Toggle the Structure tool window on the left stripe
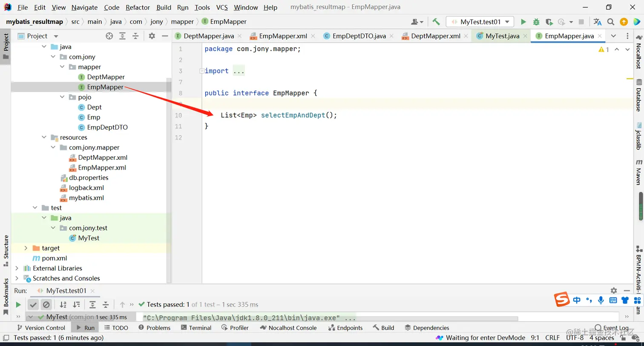Viewport: 644px width, 346px height. (x=6, y=251)
